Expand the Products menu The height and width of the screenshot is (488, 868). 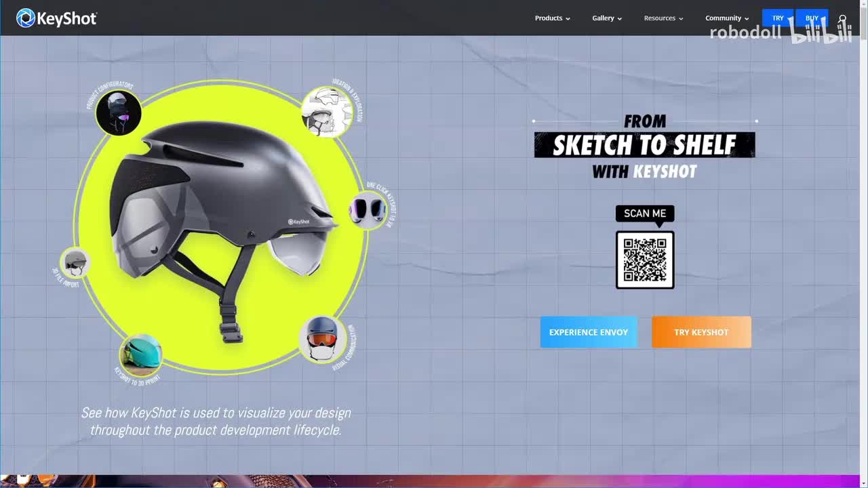[x=552, y=18]
